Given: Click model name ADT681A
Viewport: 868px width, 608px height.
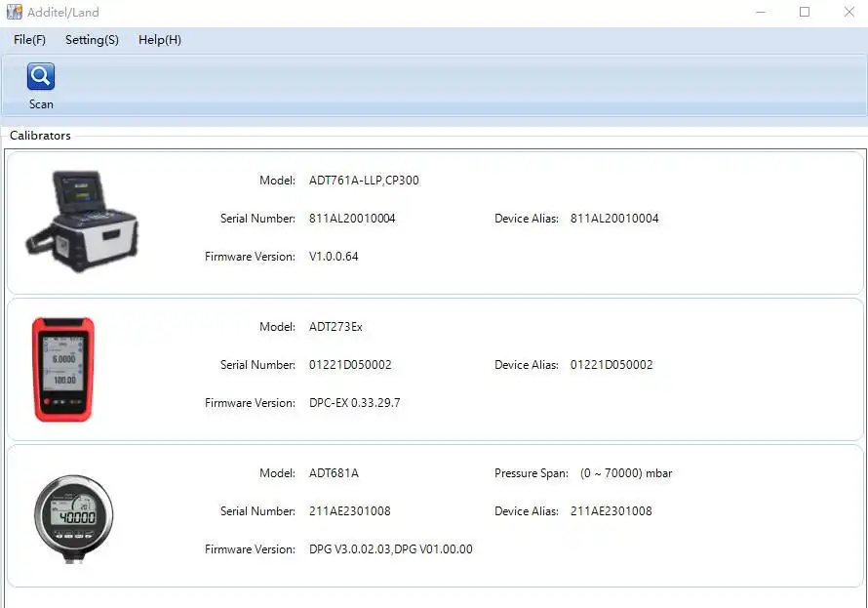Looking at the screenshot, I should click(x=334, y=473).
